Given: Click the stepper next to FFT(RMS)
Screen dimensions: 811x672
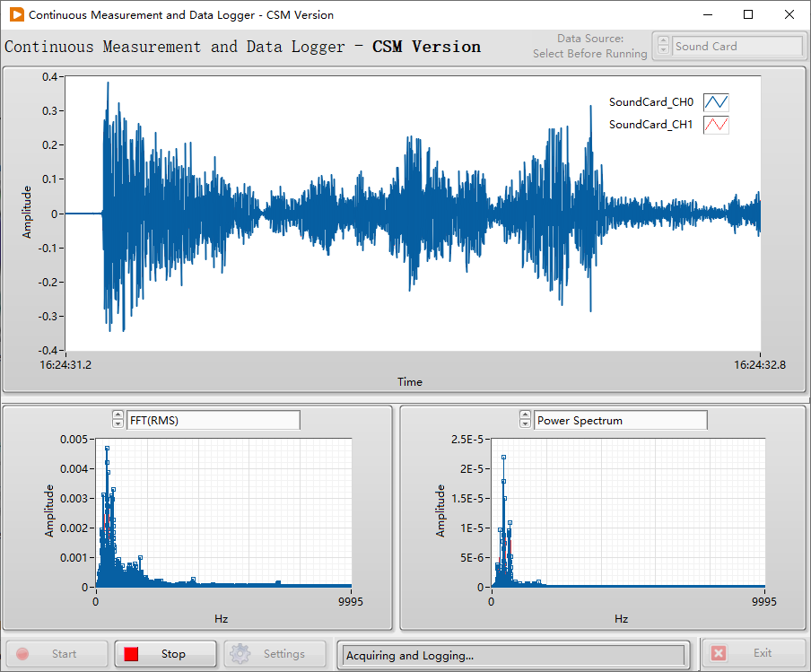Looking at the screenshot, I should [118, 419].
